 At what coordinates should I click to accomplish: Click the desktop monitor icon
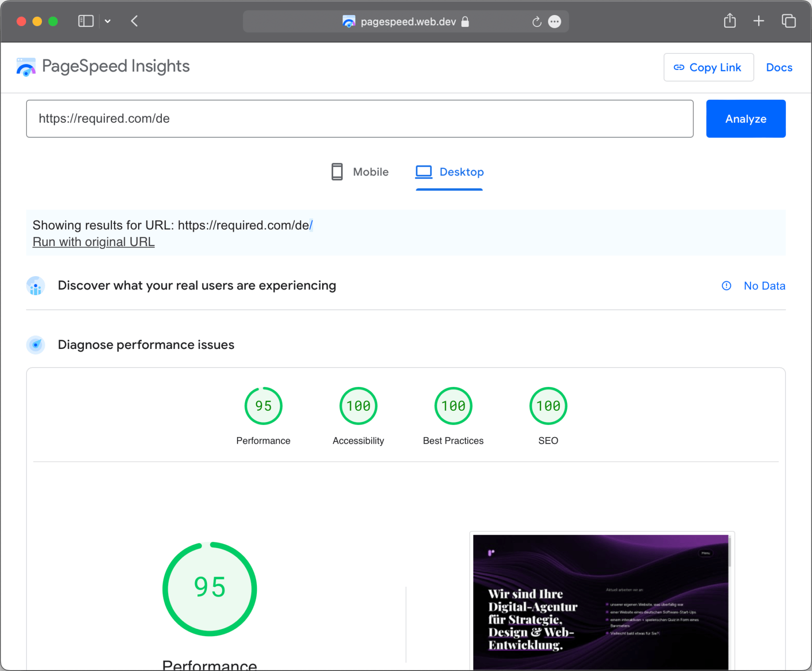click(x=423, y=172)
